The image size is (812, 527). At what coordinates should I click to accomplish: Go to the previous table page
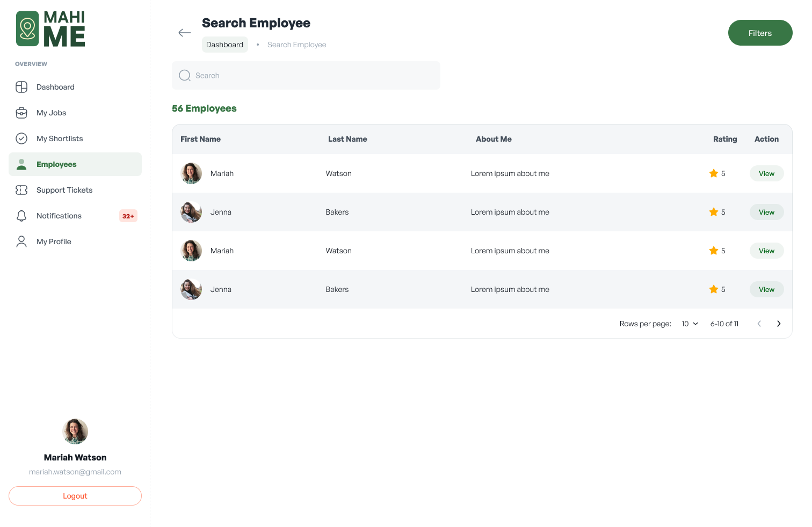759,324
